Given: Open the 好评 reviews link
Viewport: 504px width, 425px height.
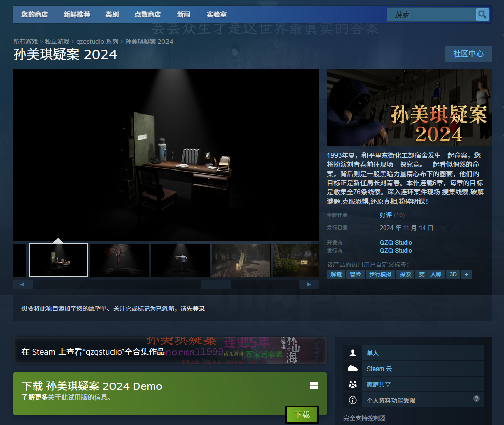Looking at the screenshot, I should coord(386,215).
